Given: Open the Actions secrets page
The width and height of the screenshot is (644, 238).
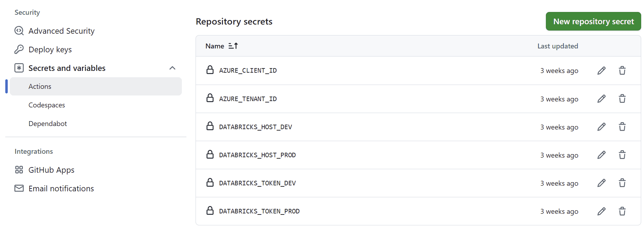Looking at the screenshot, I should (40, 86).
